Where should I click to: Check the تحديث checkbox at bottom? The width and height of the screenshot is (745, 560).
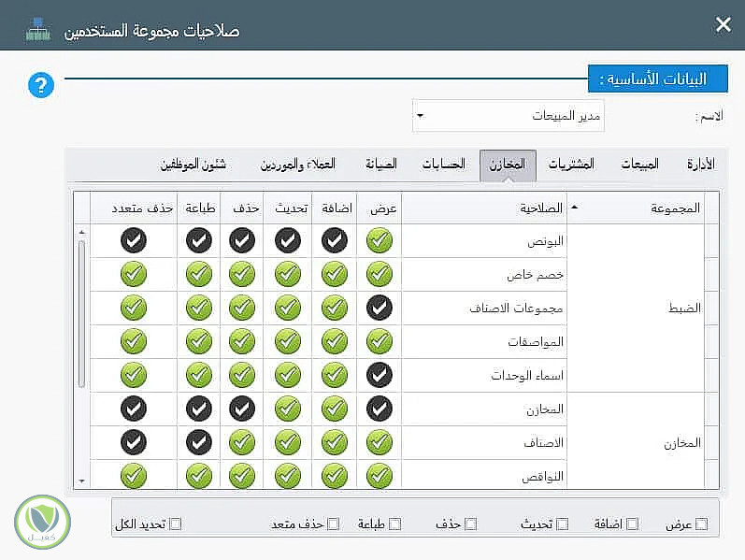click(563, 524)
